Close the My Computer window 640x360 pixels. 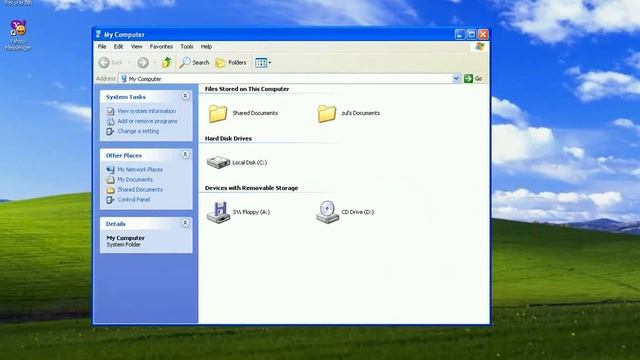(483, 34)
